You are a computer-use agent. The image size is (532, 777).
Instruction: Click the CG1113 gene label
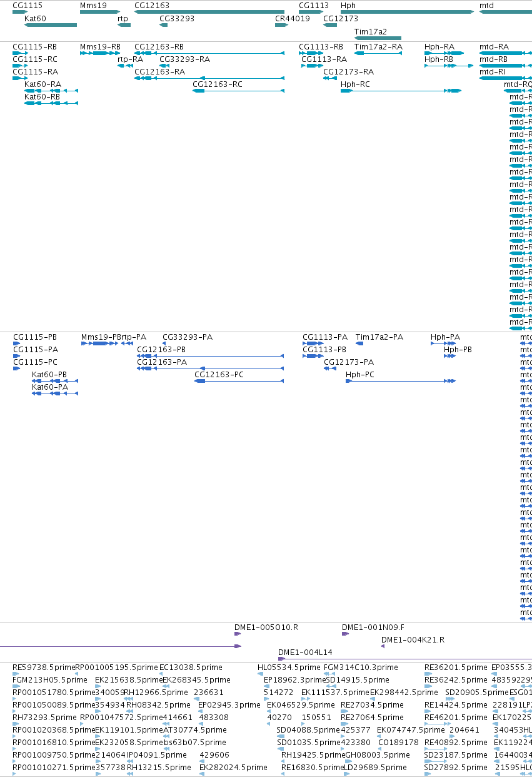(x=314, y=5)
